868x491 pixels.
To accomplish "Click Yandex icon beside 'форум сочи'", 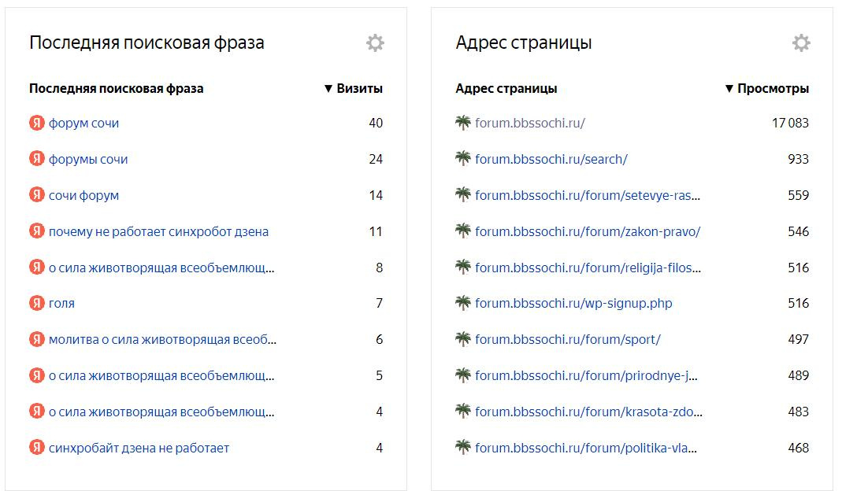I will click(x=37, y=123).
